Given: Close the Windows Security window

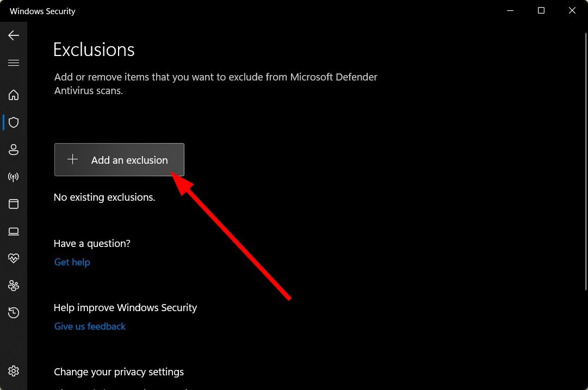Looking at the screenshot, I should pos(572,10).
